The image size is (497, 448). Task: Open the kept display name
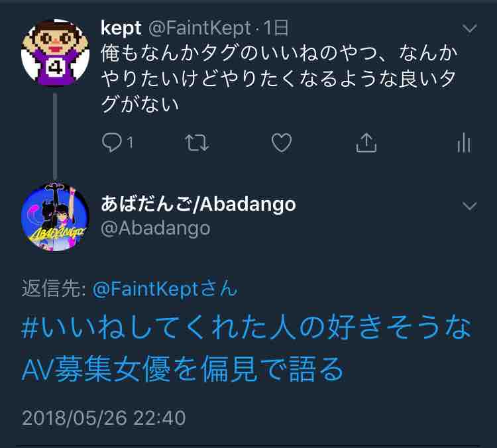(121, 28)
